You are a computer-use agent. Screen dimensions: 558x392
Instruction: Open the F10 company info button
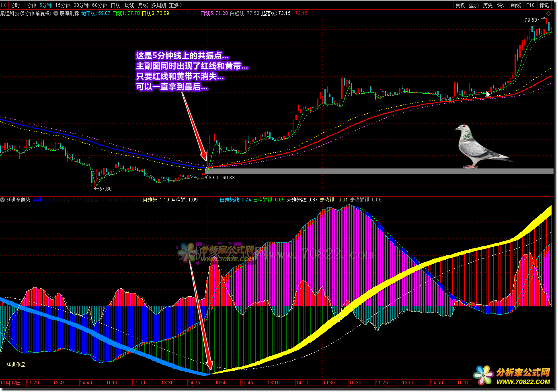pos(530,5)
